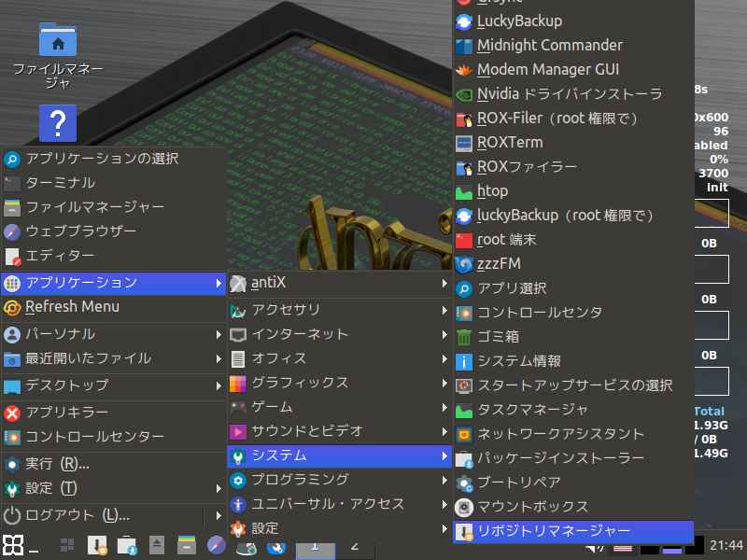Click the taskbar start menu grid button
This screenshot has width=747, height=560.
(x=13, y=545)
